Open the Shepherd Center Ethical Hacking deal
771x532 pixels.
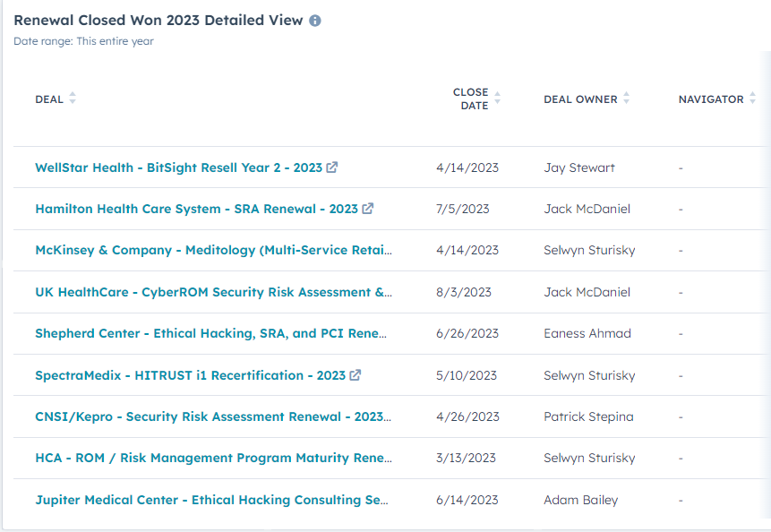point(211,333)
